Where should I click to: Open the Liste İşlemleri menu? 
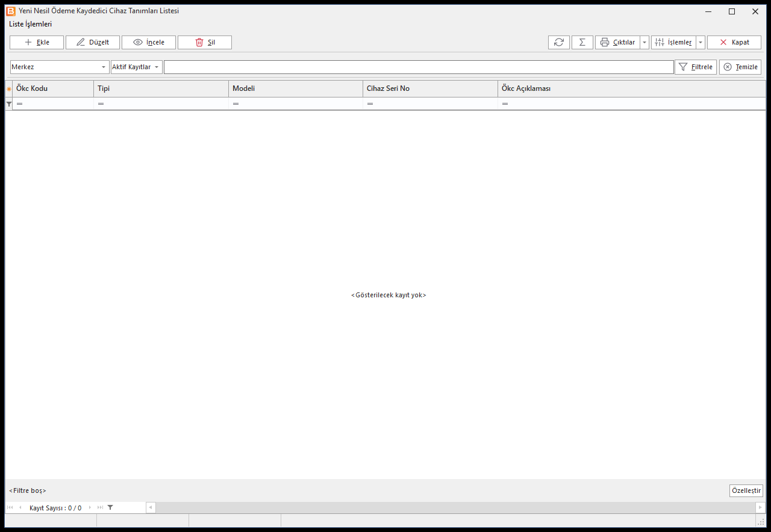point(31,24)
